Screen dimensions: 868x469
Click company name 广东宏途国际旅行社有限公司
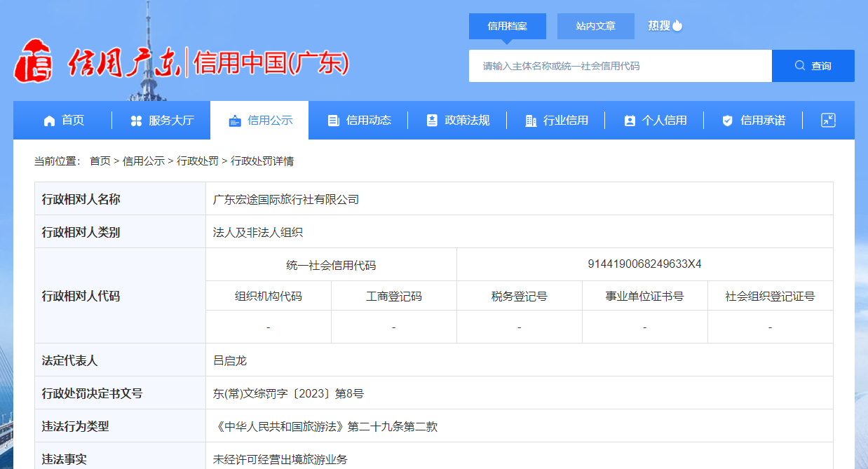[x=286, y=200]
